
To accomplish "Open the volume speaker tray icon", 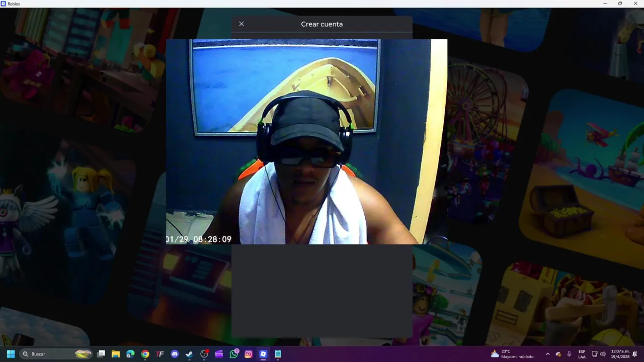I will [603, 354].
